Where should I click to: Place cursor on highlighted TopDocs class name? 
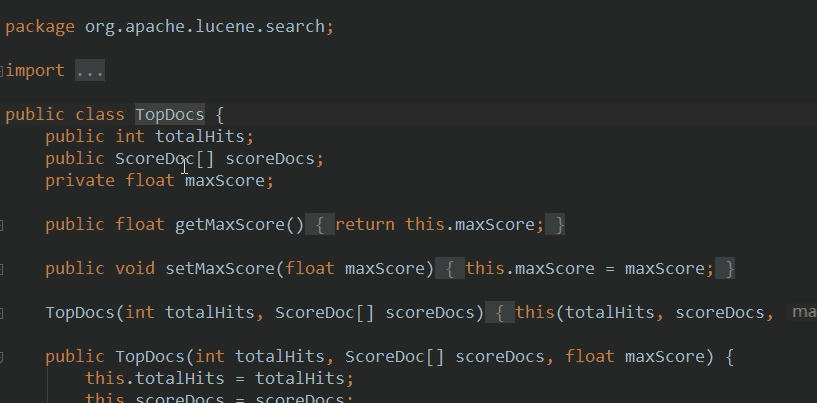click(x=170, y=115)
